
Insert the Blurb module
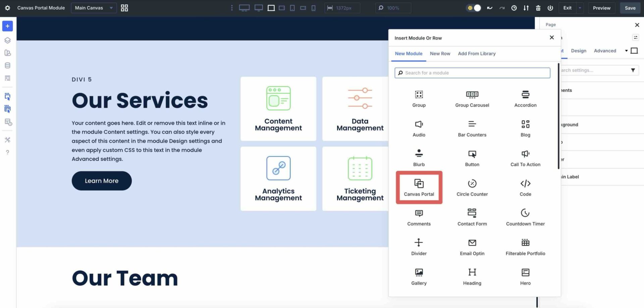pos(419,158)
